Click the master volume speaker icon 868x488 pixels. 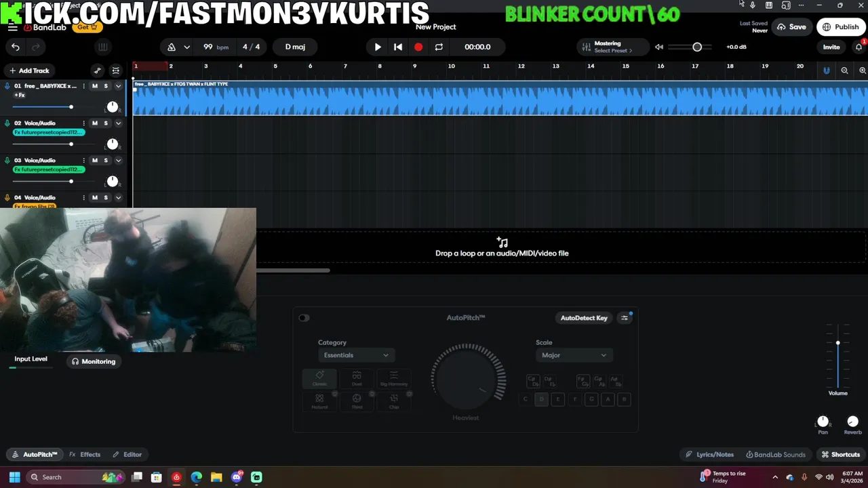tap(659, 47)
